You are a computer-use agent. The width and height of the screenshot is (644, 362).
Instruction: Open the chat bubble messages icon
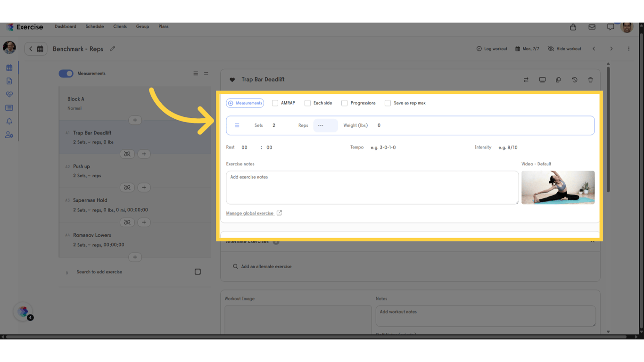click(x=611, y=27)
